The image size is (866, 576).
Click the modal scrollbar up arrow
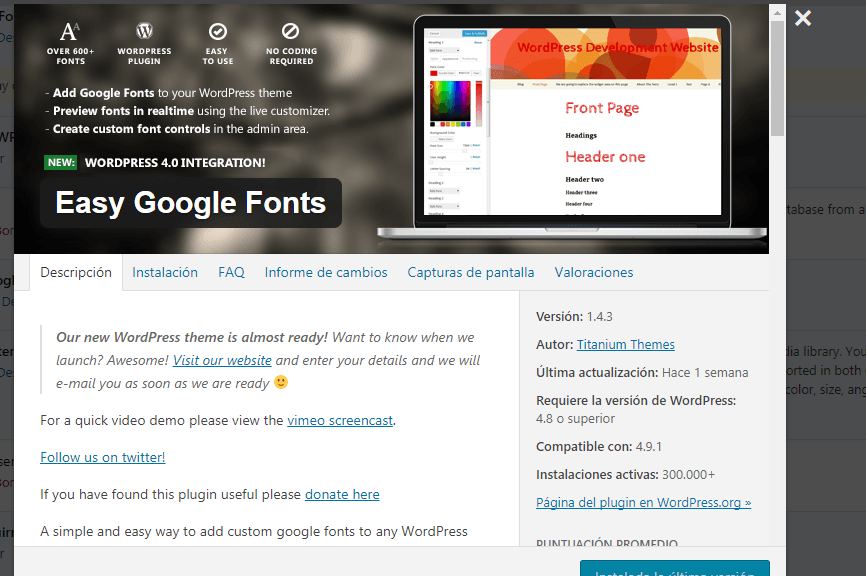pos(777,13)
